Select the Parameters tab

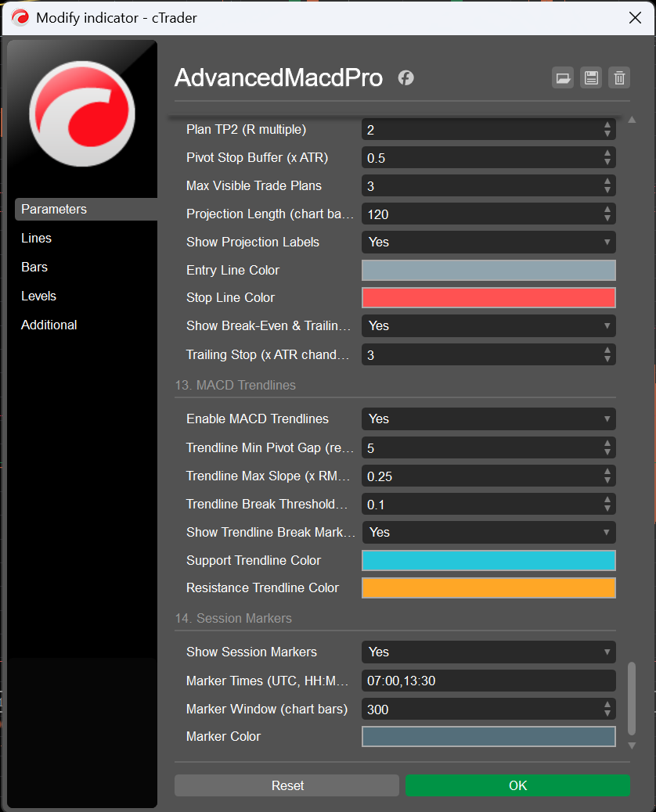pyautogui.click(x=86, y=209)
